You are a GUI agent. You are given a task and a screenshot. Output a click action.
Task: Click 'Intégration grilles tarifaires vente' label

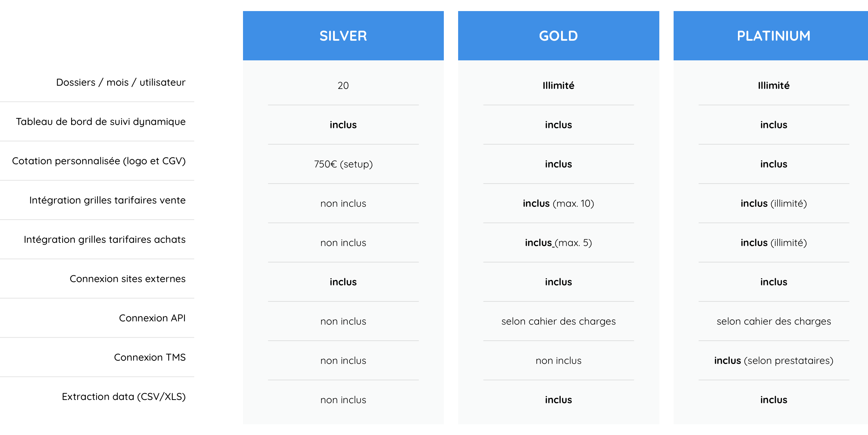pos(108,200)
